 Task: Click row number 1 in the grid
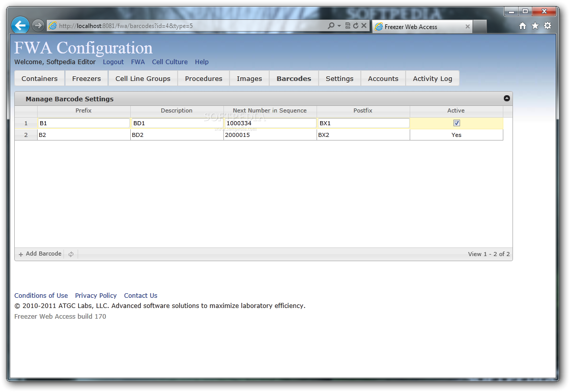point(26,123)
